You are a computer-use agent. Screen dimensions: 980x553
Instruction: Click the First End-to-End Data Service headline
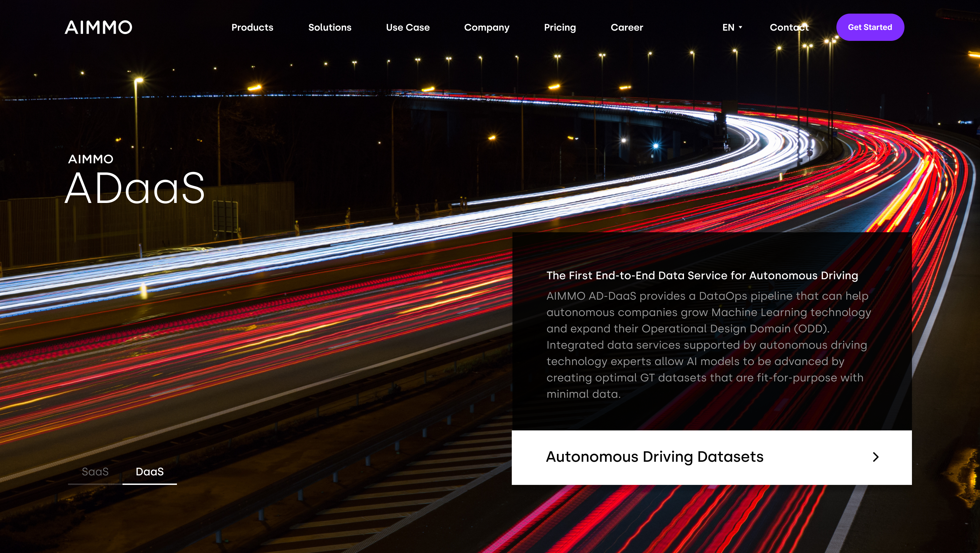click(x=702, y=275)
